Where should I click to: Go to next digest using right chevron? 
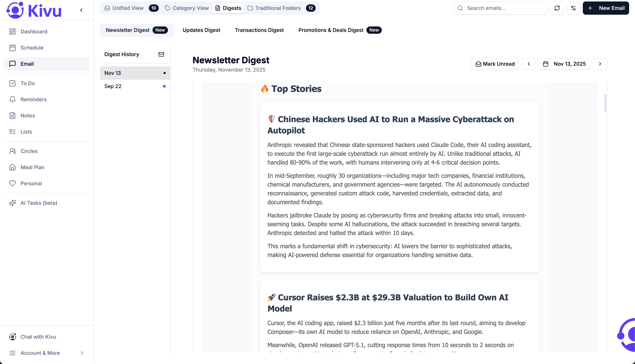[x=600, y=64]
